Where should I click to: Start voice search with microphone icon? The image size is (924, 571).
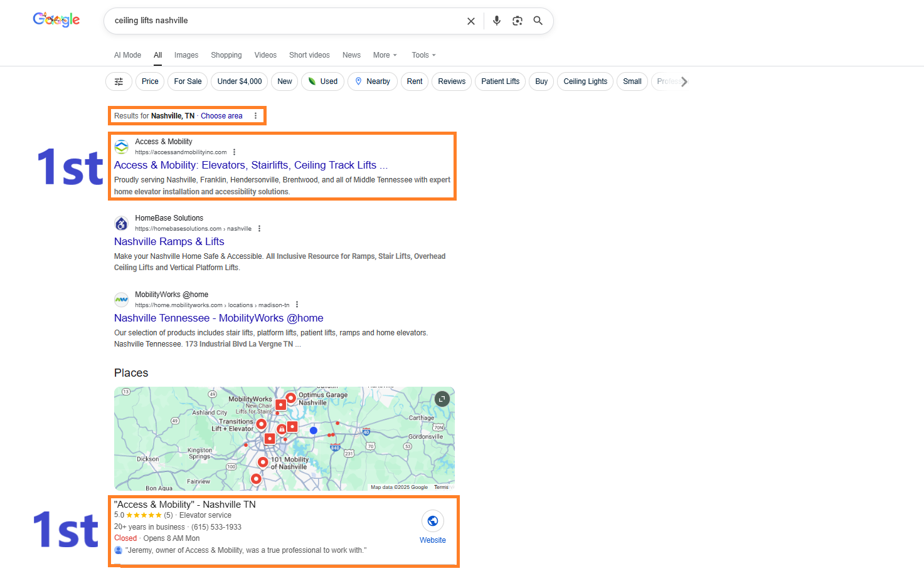pyautogui.click(x=497, y=21)
